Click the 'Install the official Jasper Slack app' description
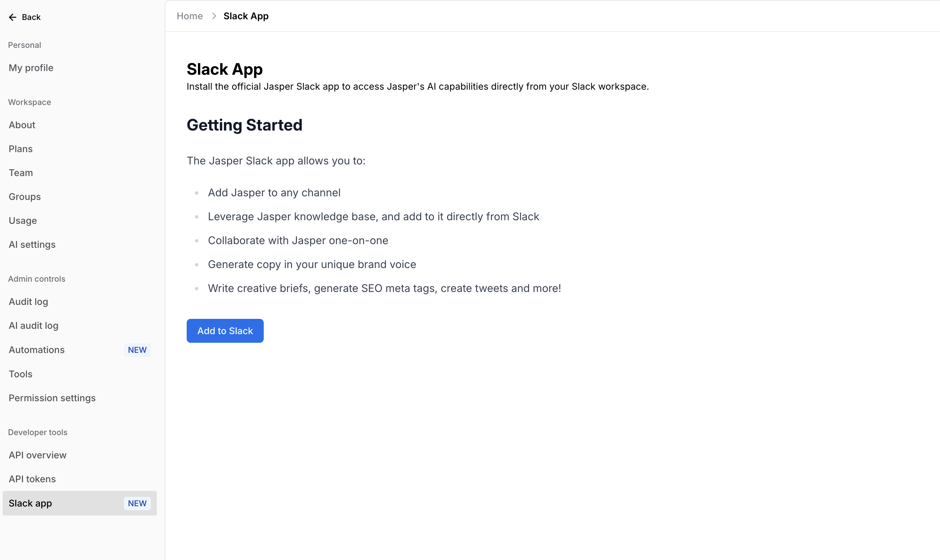 click(x=418, y=87)
